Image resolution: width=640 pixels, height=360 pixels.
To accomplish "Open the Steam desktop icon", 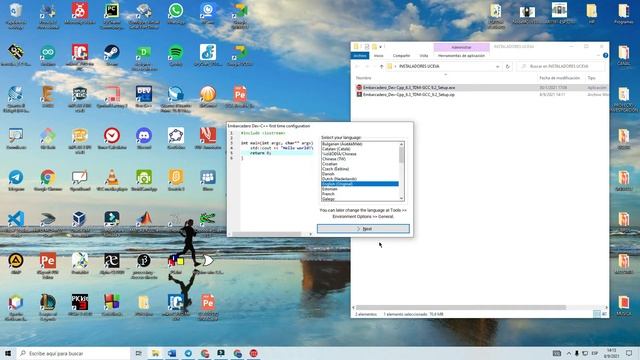I will tap(111, 56).
